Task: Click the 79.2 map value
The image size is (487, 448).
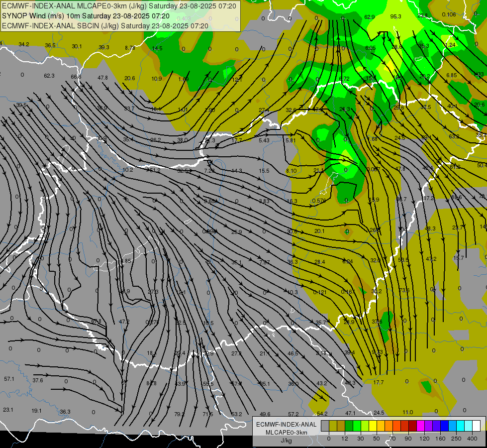Action: (180, 414)
